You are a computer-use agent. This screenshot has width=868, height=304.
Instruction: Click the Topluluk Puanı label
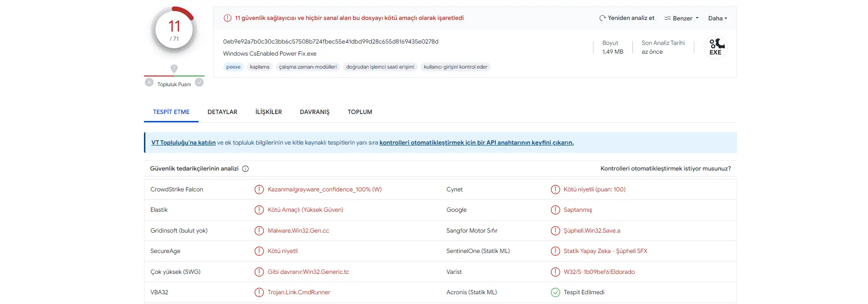(x=174, y=84)
